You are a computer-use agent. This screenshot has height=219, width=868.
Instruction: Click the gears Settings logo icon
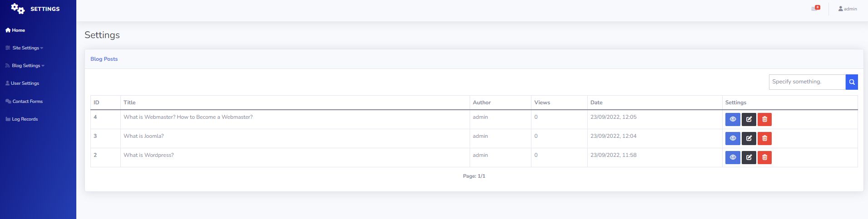click(x=18, y=9)
